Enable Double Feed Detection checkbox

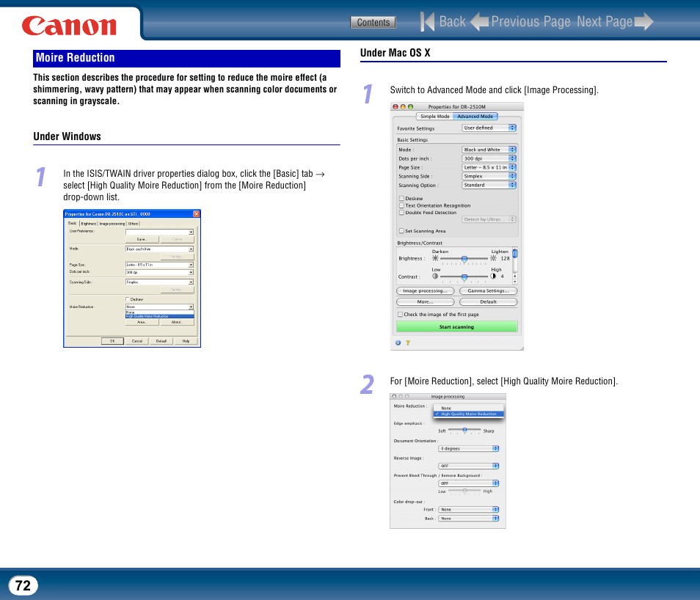[x=401, y=213]
